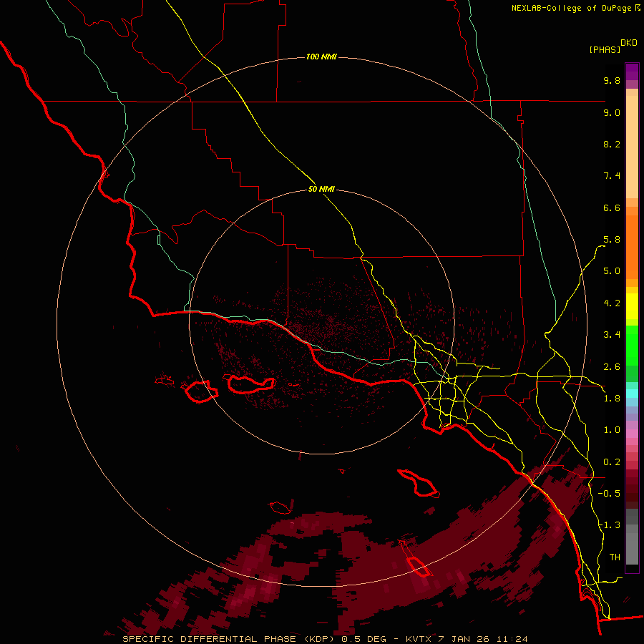
Task: Click the [PHAS] legend label
Action: tap(605, 49)
